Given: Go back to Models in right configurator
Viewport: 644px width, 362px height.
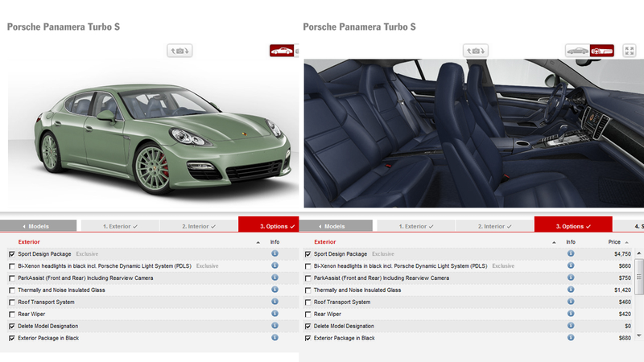Looking at the screenshot, I should 336,226.
